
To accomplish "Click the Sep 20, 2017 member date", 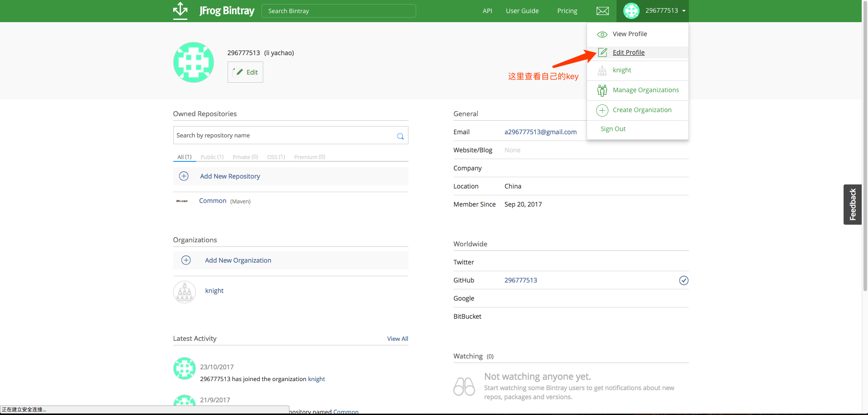I will (x=523, y=204).
